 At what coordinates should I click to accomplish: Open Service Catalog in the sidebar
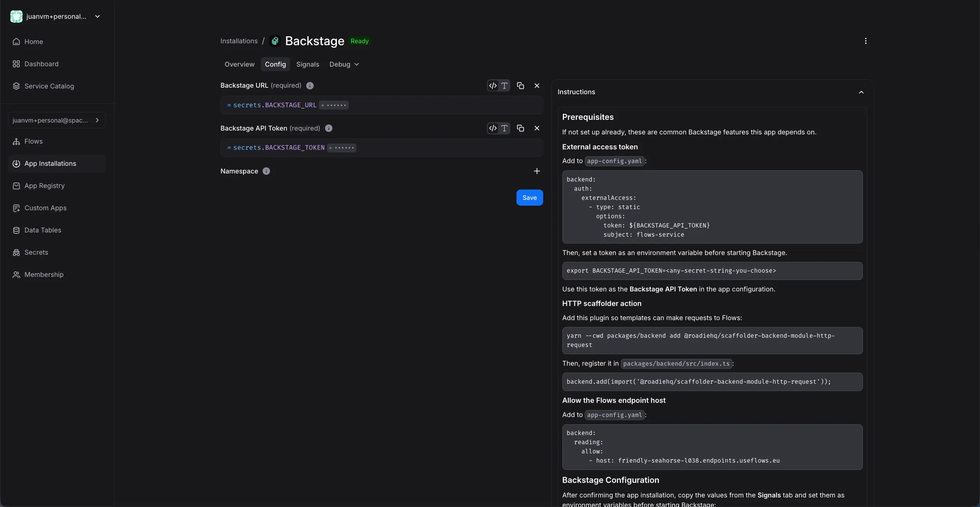point(57,86)
